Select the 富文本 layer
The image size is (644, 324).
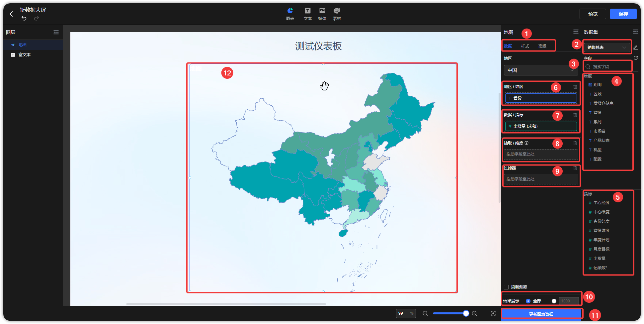click(33, 54)
